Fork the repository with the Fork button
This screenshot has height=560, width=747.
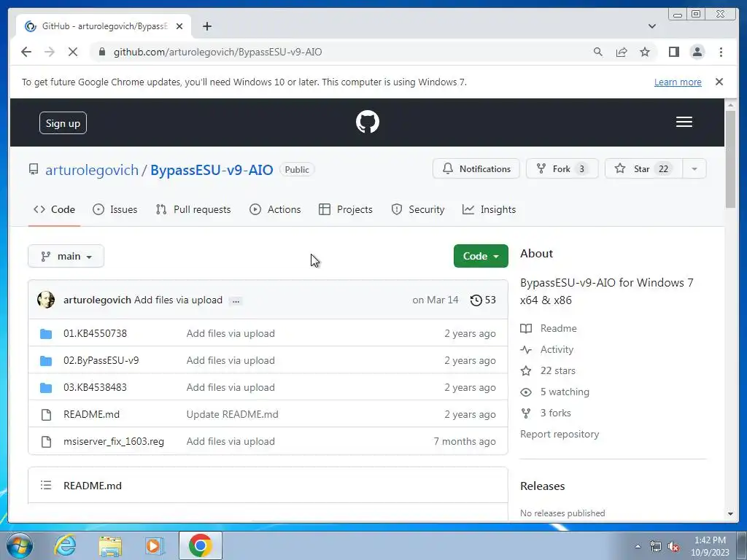[x=562, y=168]
